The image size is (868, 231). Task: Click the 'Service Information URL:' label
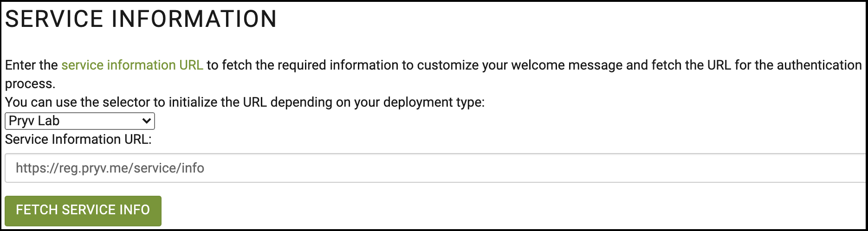click(78, 140)
